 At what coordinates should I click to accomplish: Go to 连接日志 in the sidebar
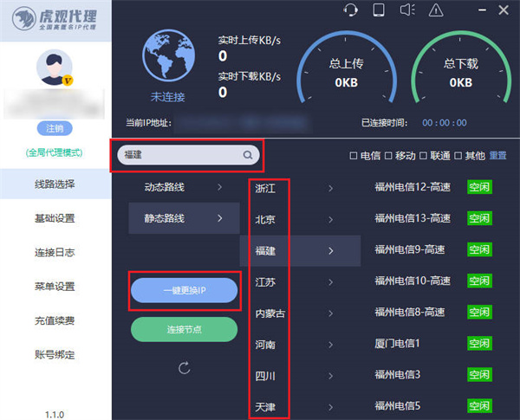coord(54,252)
